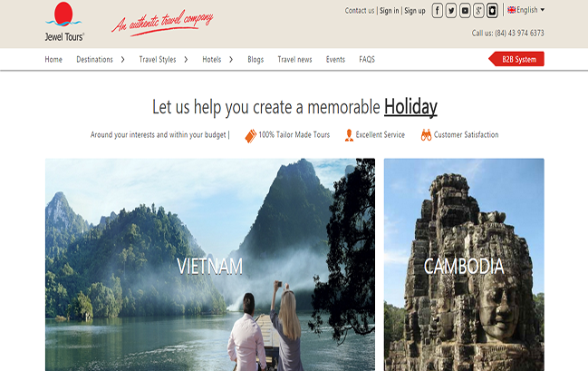Click the Customer Satisfaction binoculars icon
The image size is (588, 371).
[426, 135]
